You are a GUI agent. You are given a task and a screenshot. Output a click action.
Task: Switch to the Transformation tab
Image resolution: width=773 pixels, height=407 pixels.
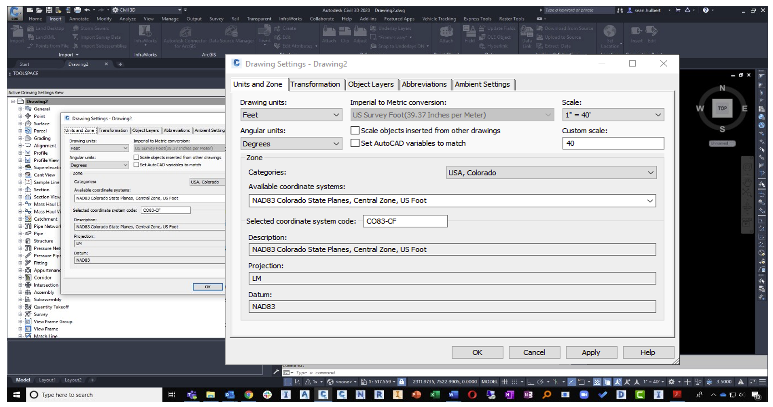pos(315,84)
